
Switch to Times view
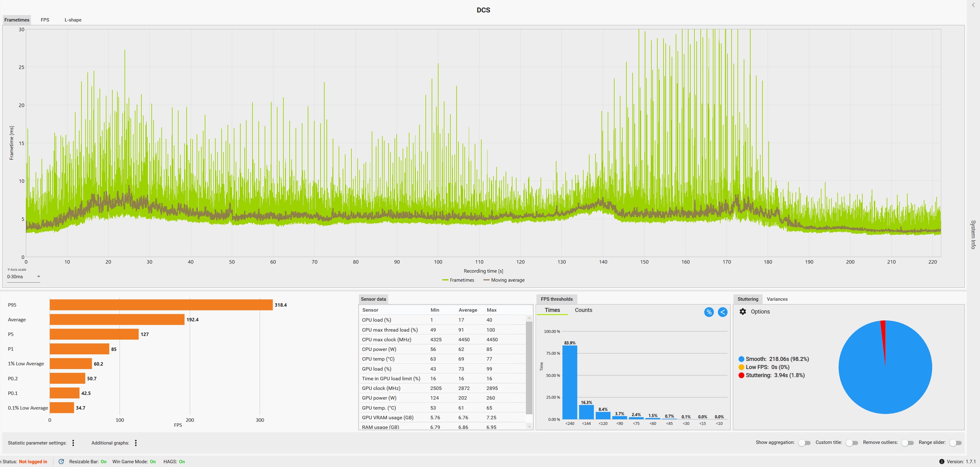tap(552, 310)
